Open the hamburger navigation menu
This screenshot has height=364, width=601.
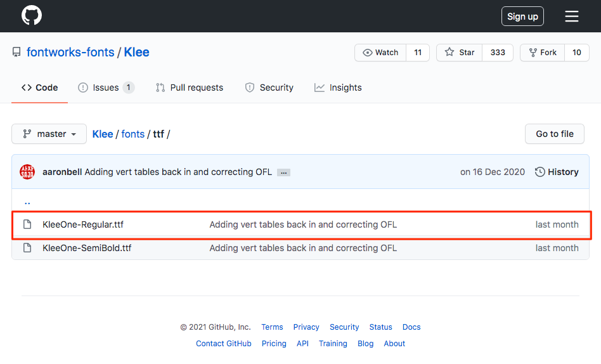coord(571,16)
